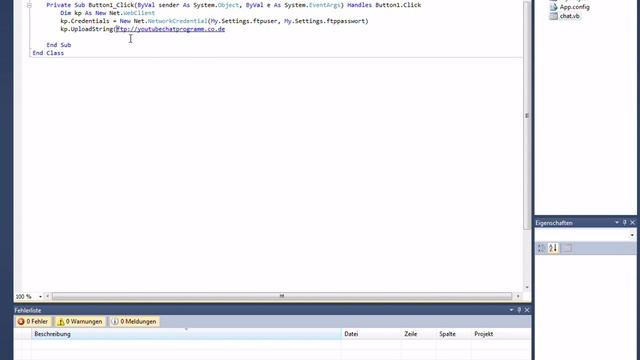The width and height of the screenshot is (640, 360).
Task: Sort error list by Projekt column
Action: pos(501,334)
